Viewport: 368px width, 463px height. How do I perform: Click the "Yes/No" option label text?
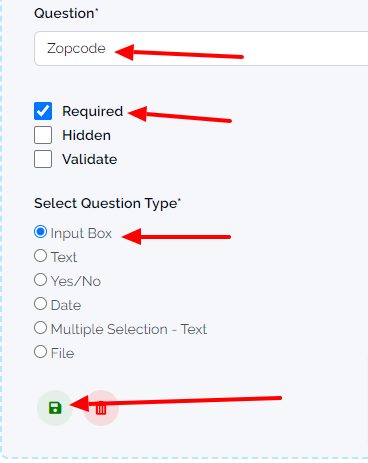pos(76,281)
